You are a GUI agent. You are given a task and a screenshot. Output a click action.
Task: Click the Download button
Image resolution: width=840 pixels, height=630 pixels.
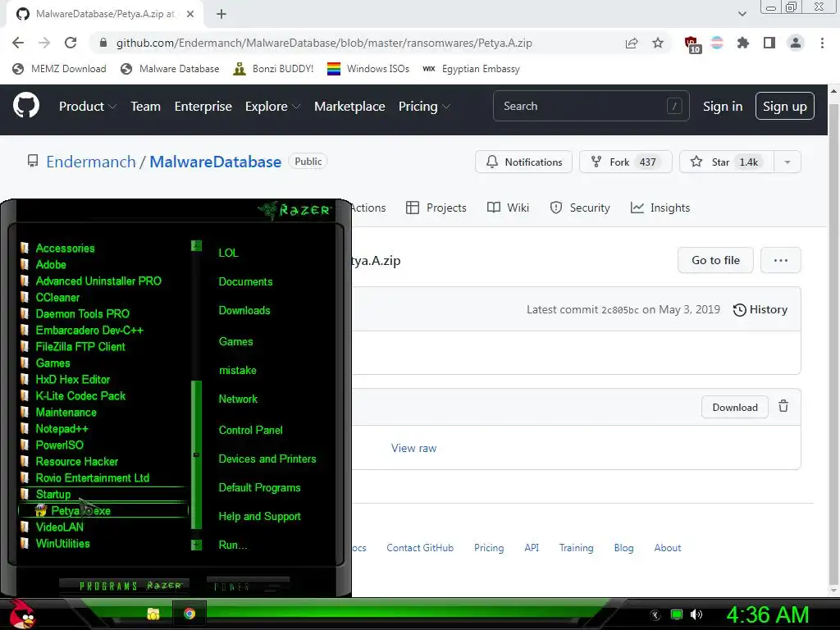tap(734, 407)
